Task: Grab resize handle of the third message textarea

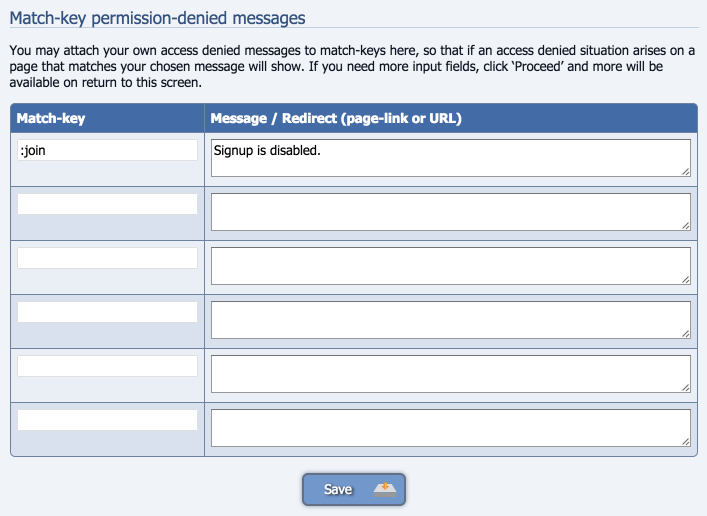Action: point(686,280)
